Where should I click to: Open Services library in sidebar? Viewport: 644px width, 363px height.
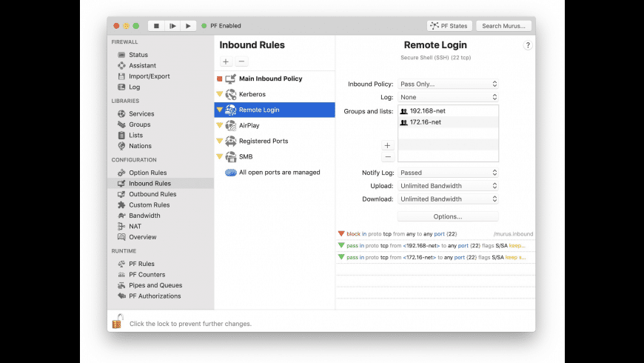[x=141, y=114]
